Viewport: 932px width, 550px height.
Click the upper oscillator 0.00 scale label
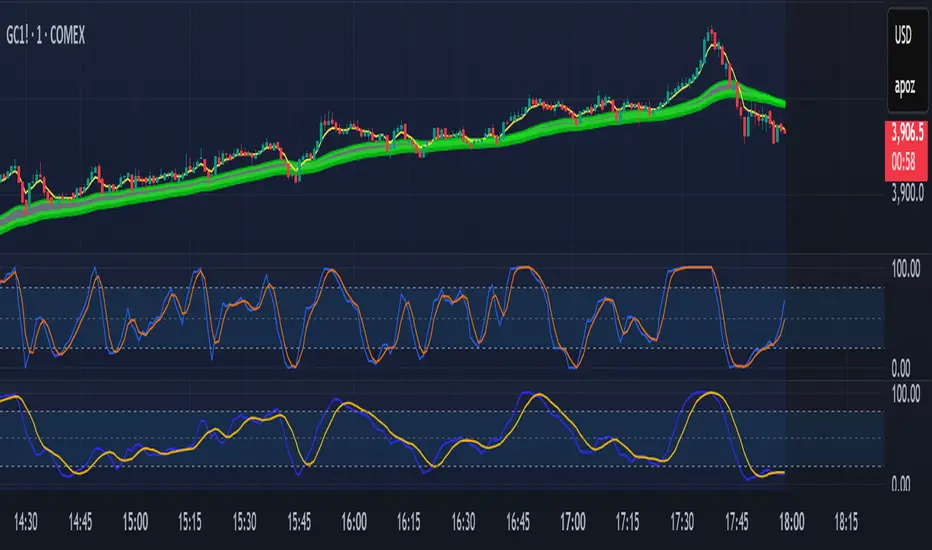[900, 369]
